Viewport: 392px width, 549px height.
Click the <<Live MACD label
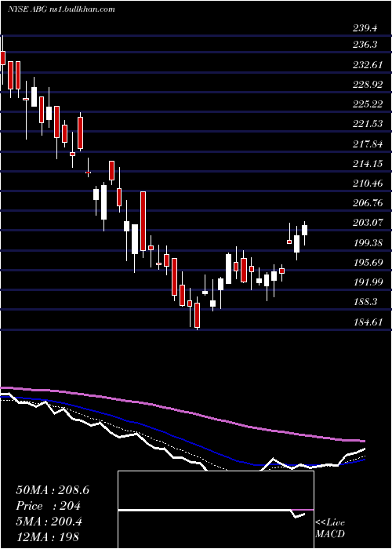(330, 529)
